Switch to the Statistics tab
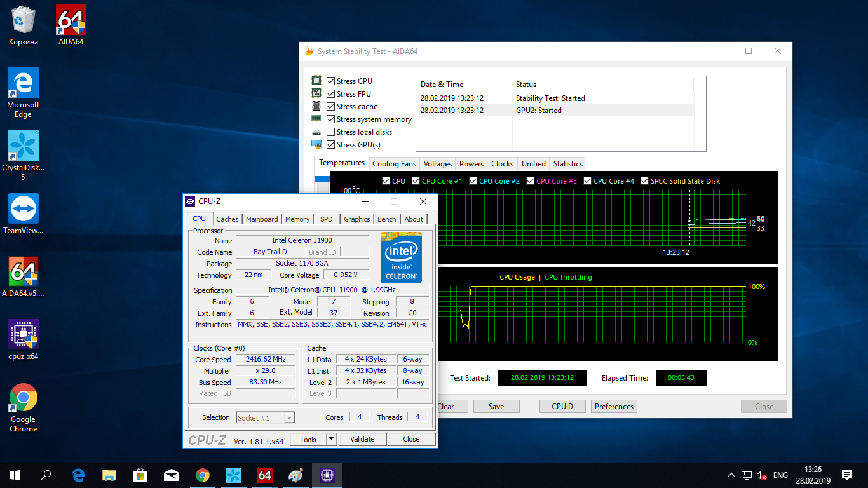 click(567, 164)
